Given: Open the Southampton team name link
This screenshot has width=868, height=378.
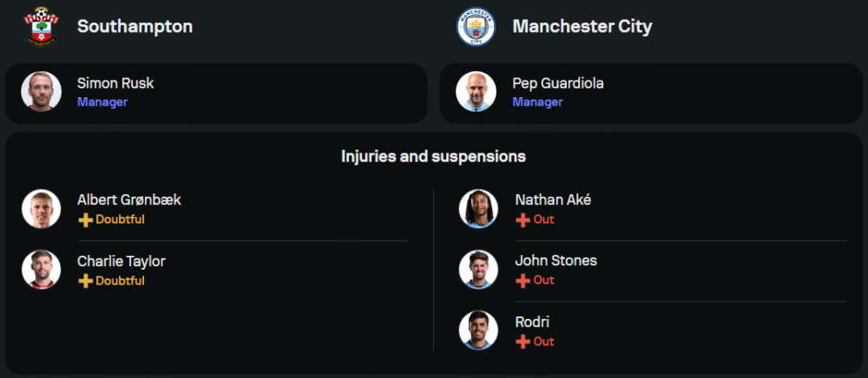Looking at the screenshot, I should pyautogui.click(x=135, y=27).
